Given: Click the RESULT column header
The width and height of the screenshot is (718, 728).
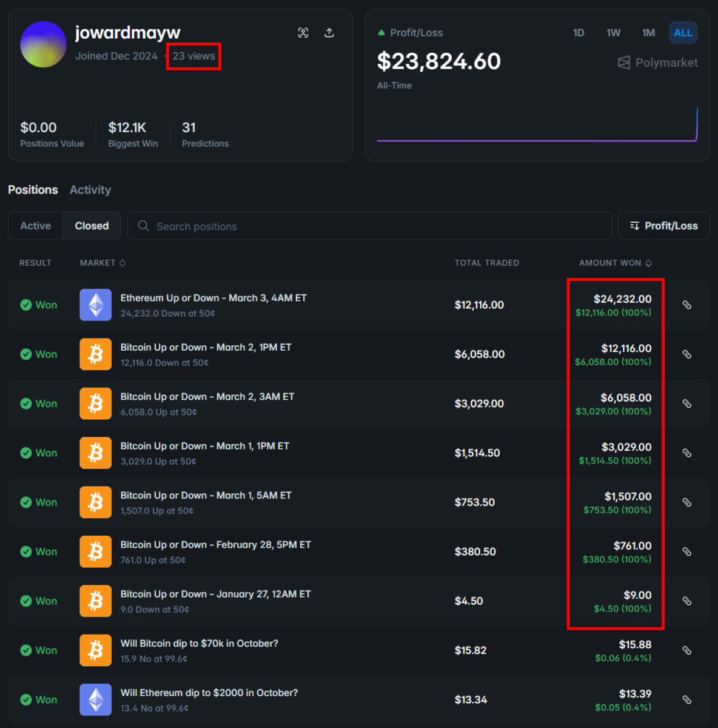Looking at the screenshot, I should click(35, 263).
